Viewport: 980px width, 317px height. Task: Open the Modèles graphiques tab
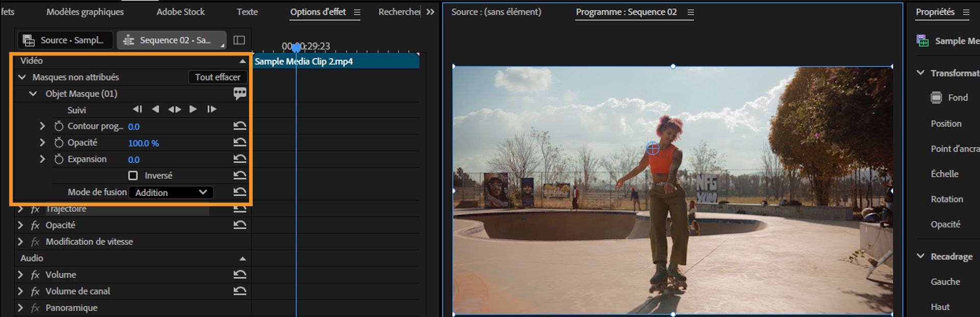[x=85, y=12]
